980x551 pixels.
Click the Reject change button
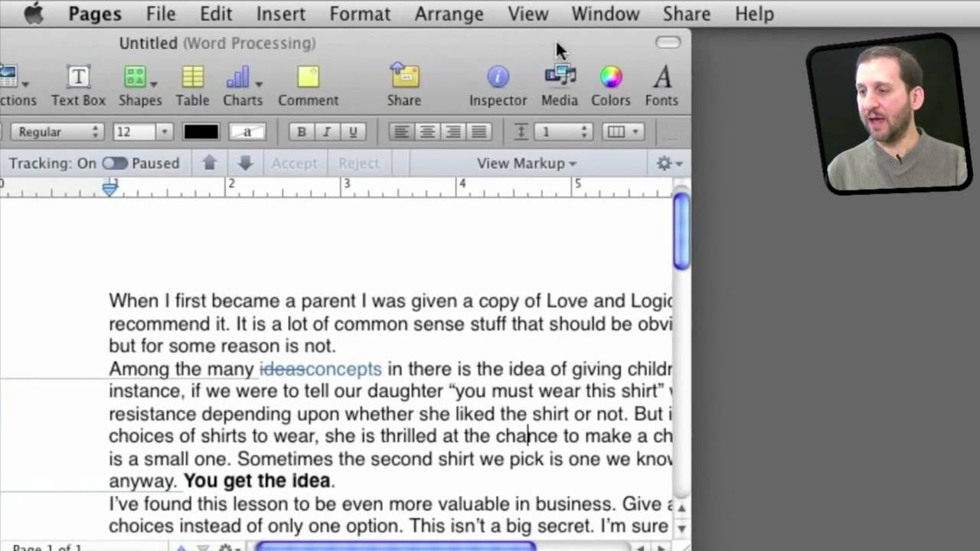click(x=358, y=163)
